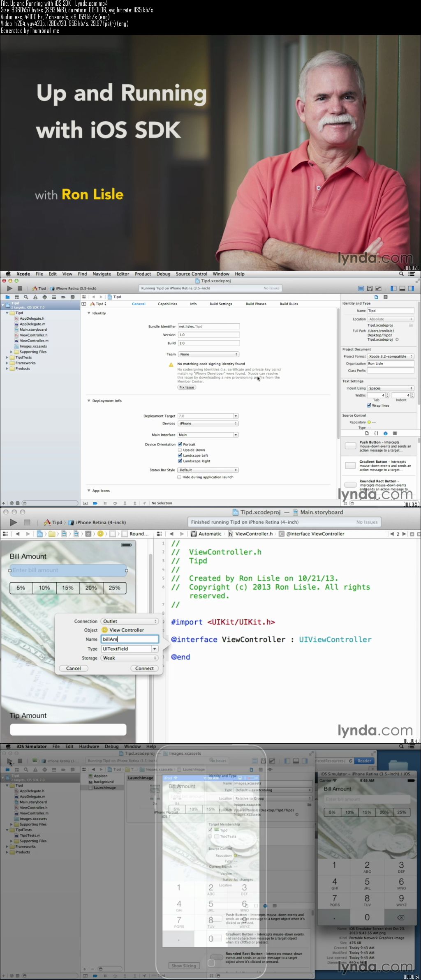Select the 5% tip segment in storyboard

pyautogui.click(x=21, y=588)
